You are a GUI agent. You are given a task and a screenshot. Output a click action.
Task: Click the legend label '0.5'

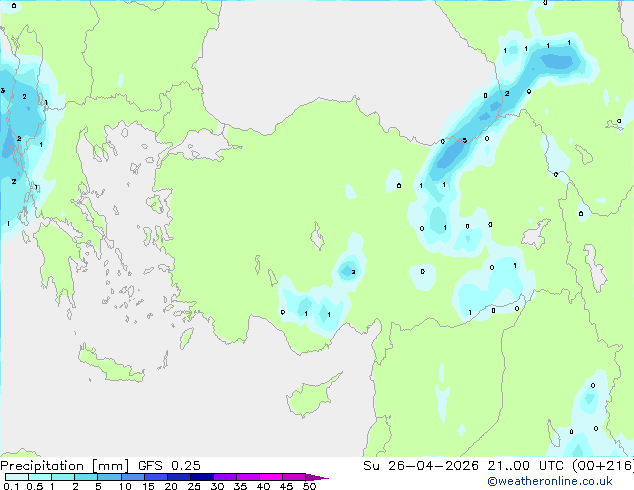tap(35, 486)
